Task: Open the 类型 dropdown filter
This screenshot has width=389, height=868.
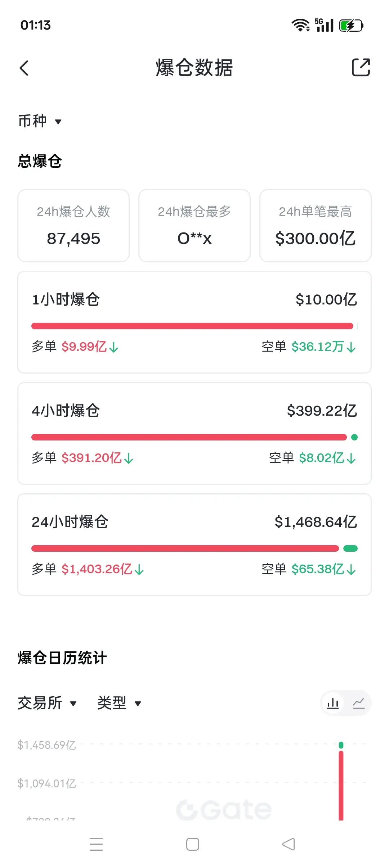Action: [119, 703]
